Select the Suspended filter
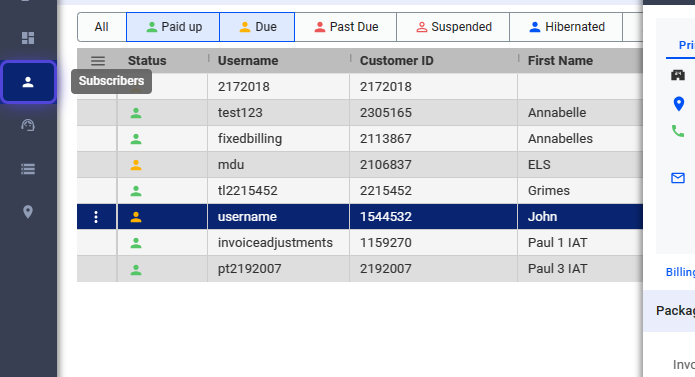Image resolution: width=695 pixels, height=377 pixels. pyautogui.click(x=453, y=27)
